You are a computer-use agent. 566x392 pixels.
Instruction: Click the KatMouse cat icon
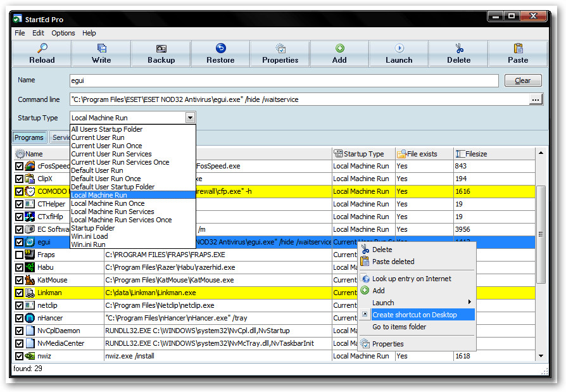click(30, 280)
